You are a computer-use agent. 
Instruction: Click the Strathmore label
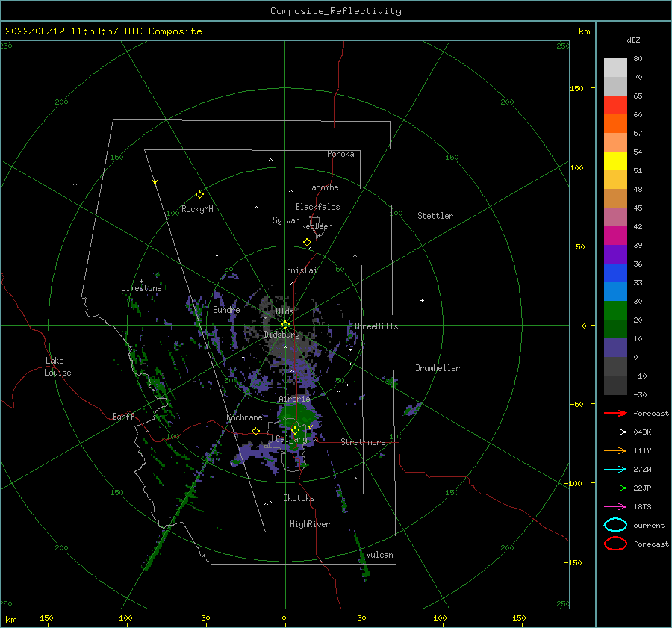(363, 442)
